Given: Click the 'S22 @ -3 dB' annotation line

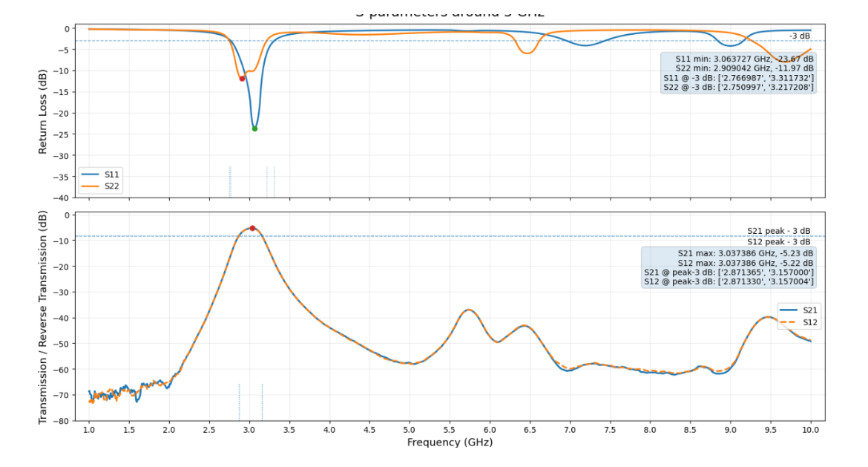Looking at the screenshot, I should click(x=738, y=87).
